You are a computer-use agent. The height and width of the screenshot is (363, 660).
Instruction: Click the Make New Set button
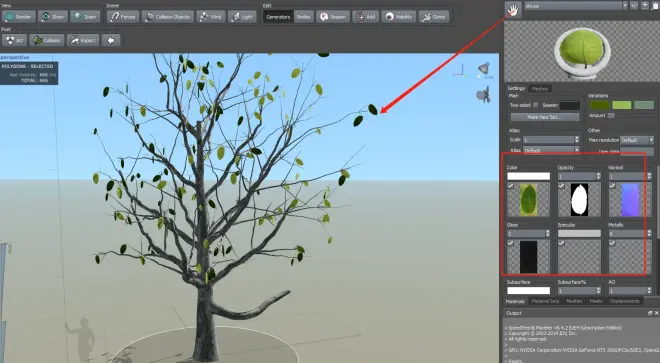point(545,117)
